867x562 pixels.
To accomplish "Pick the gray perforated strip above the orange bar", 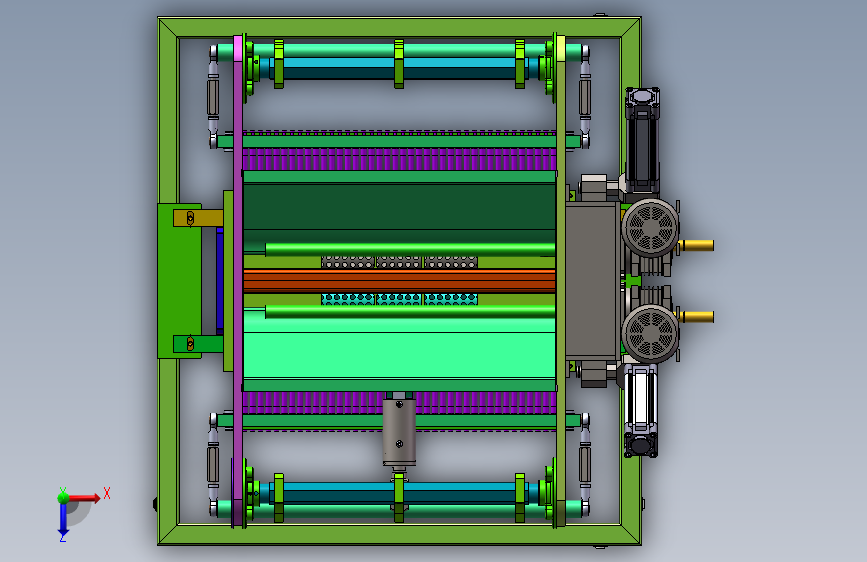I will coord(399,262).
